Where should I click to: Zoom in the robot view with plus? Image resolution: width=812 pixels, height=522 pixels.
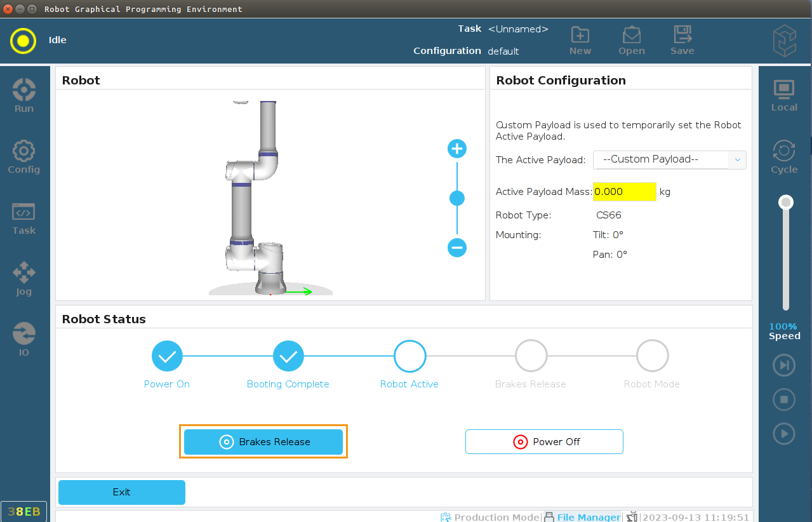[457, 149]
